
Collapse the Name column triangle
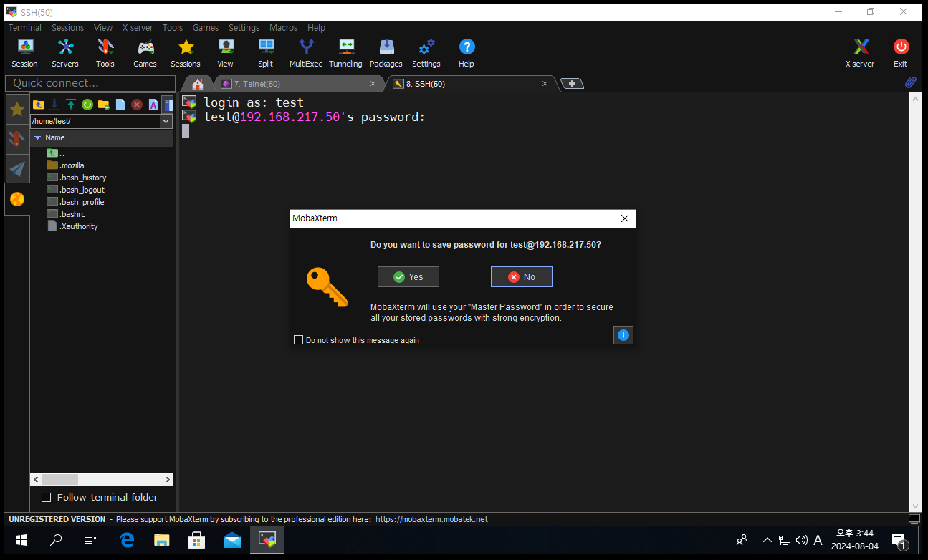38,137
